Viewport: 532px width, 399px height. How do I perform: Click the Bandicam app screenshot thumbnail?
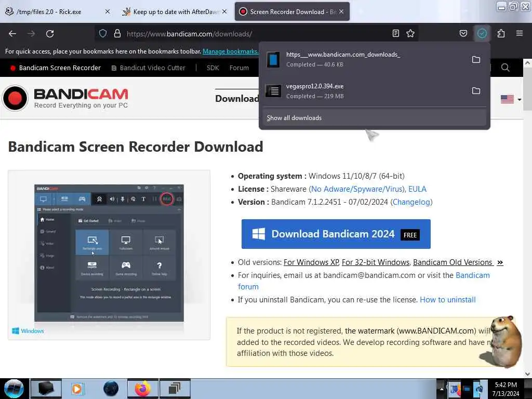(x=109, y=253)
